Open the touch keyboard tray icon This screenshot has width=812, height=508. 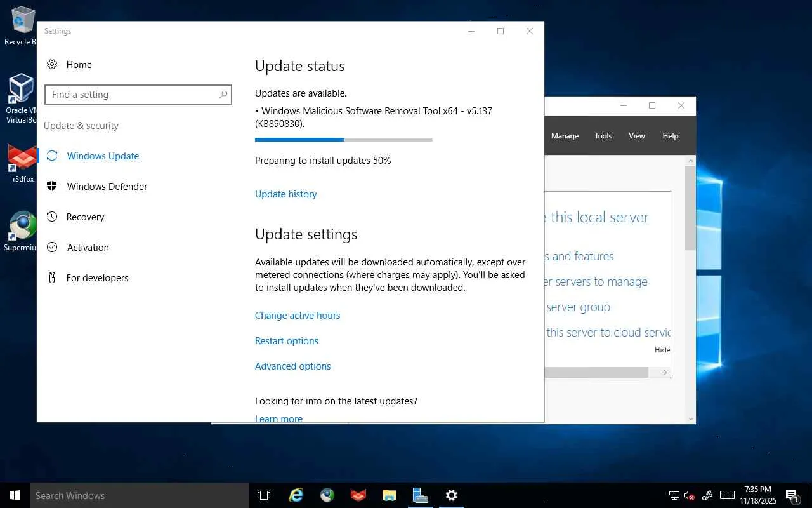(x=728, y=496)
